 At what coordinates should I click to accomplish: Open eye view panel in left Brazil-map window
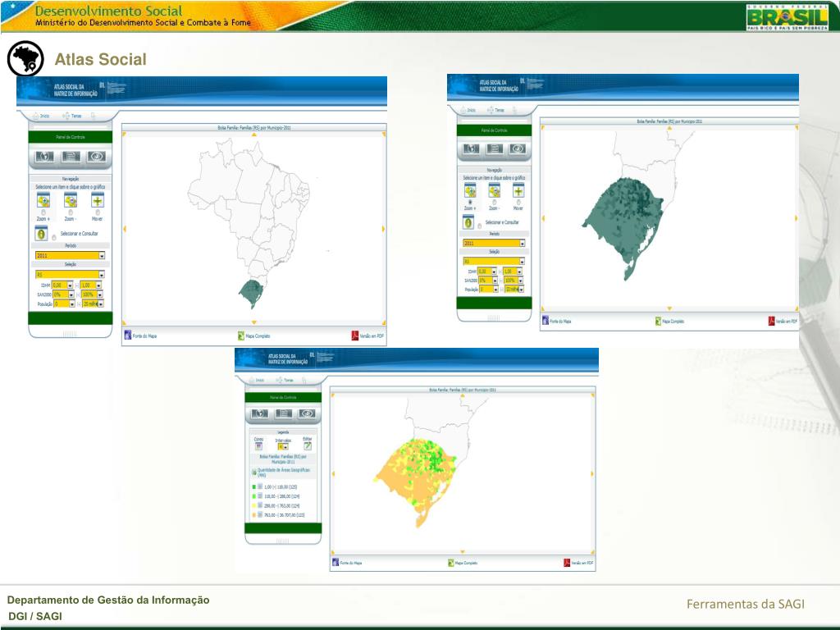pos(97,157)
